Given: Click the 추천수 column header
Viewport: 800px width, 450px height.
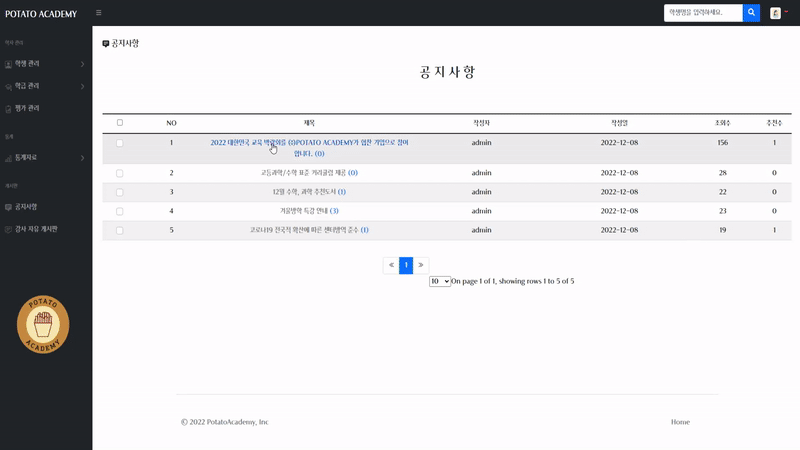Looking at the screenshot, I should [x=774, y=123].
